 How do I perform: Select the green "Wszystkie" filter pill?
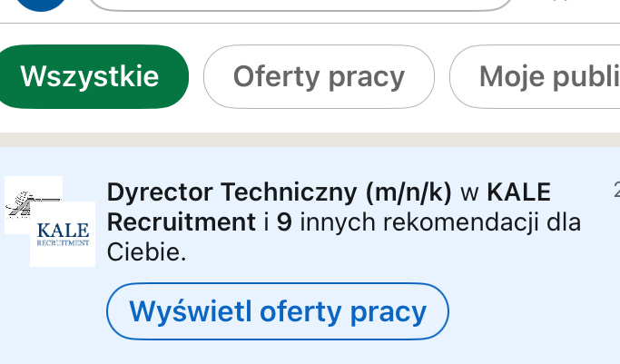point(89,76)
